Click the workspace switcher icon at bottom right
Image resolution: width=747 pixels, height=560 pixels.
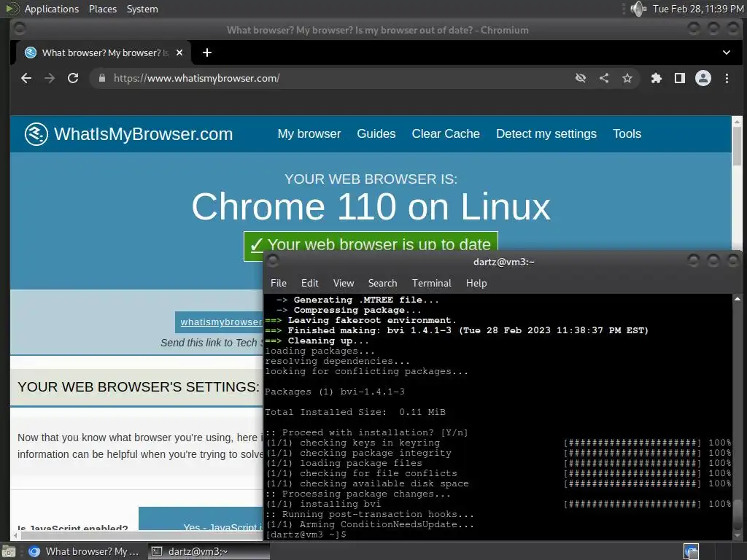[x=692, y=551]
